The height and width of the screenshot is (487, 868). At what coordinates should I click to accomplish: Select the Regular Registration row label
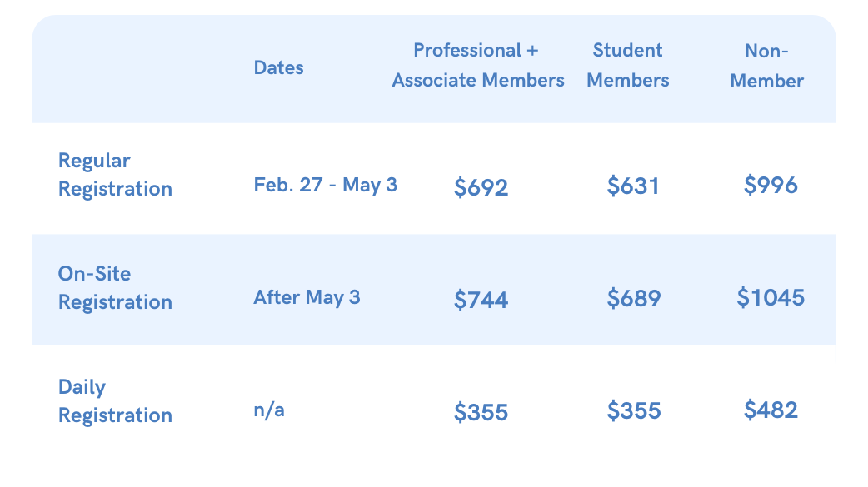115,174
